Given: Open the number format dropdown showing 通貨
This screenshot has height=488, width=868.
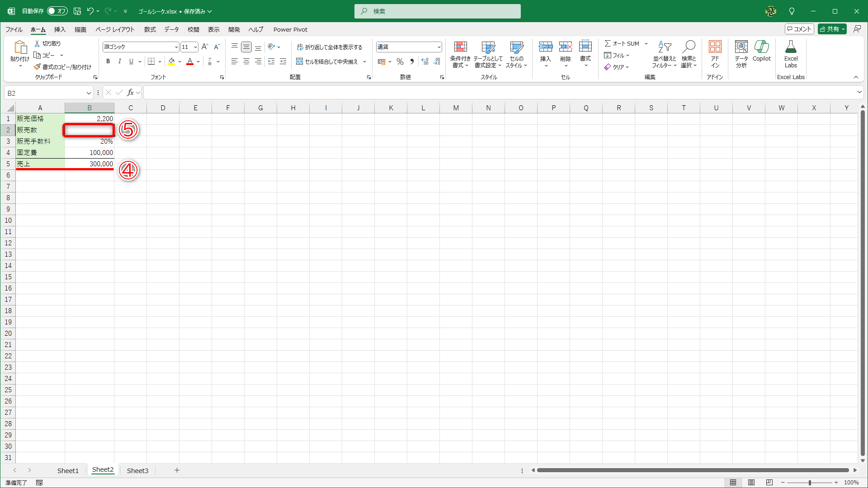Looking at the screenshot, I should 439,47.
